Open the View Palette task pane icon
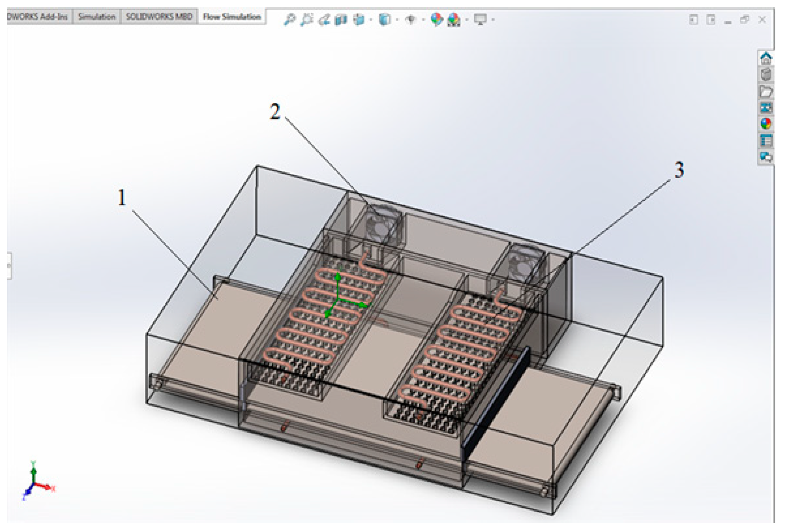This screenshot has height=532, width=785. point(766,108)
